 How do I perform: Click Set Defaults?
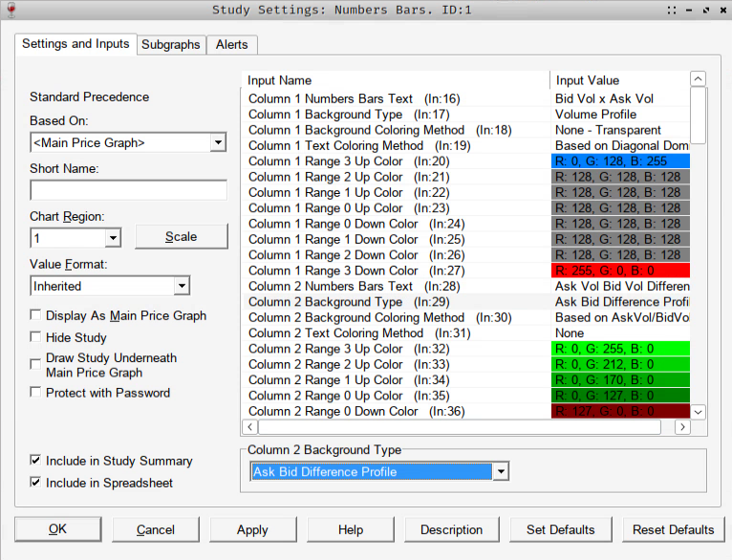tap(561, 529)
